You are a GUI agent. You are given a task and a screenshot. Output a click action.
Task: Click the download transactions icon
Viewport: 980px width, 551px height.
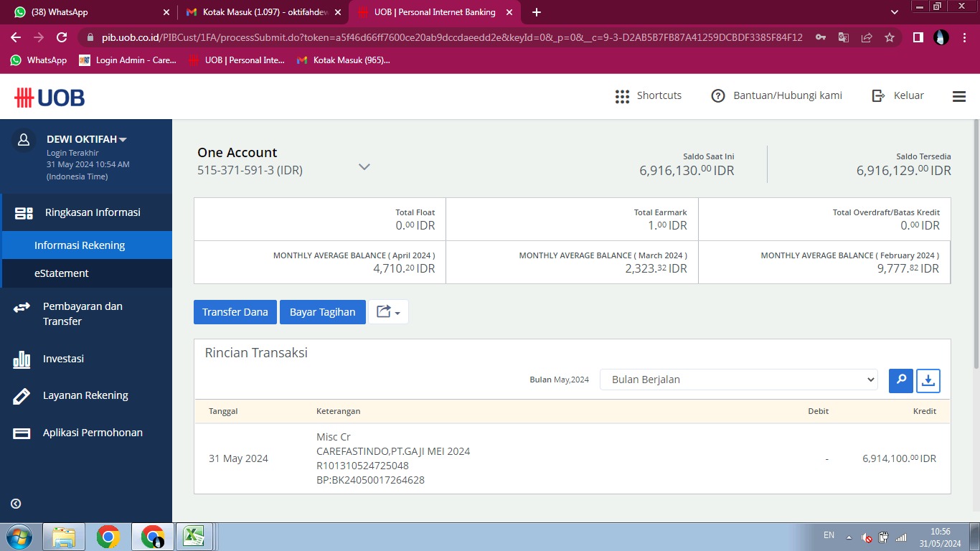point(928,380)
